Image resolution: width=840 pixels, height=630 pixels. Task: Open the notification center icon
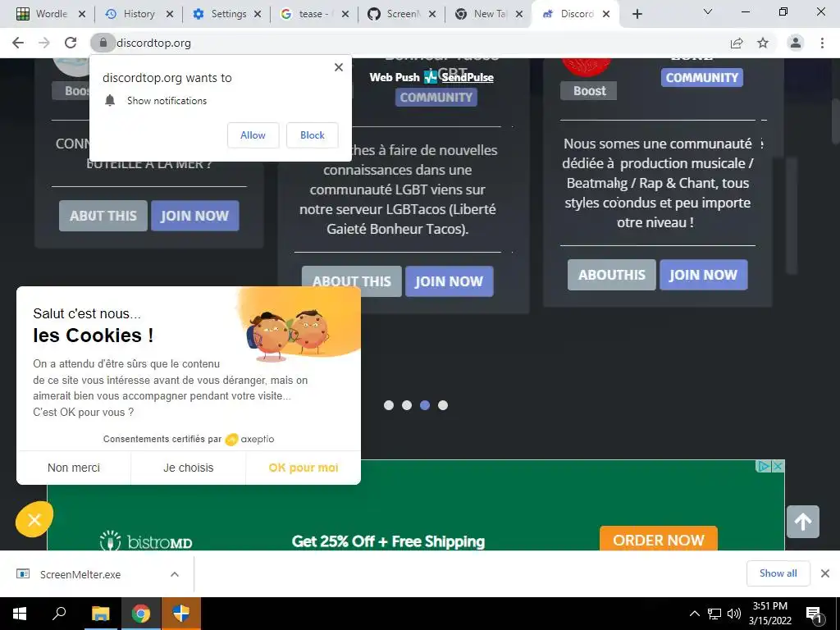click(x=814, y=615)
